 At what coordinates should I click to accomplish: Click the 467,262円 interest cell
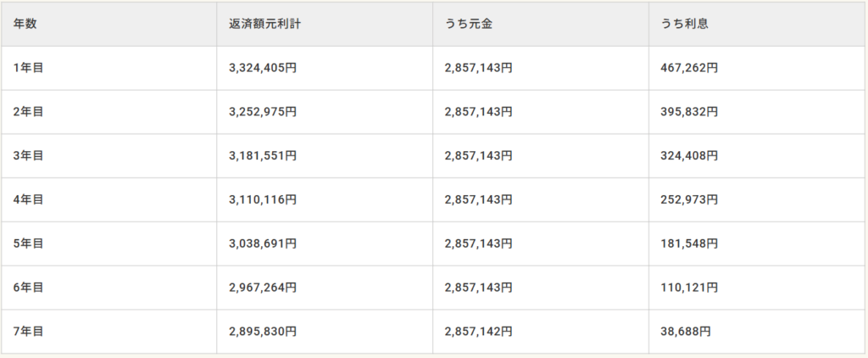click(x=689, y=68)
